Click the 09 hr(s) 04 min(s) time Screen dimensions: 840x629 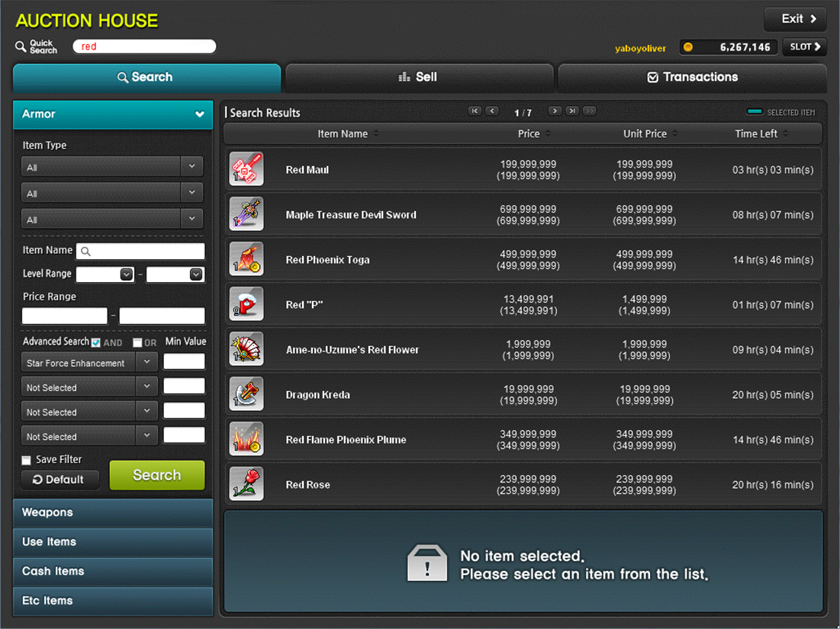click(x=773, y=349)
